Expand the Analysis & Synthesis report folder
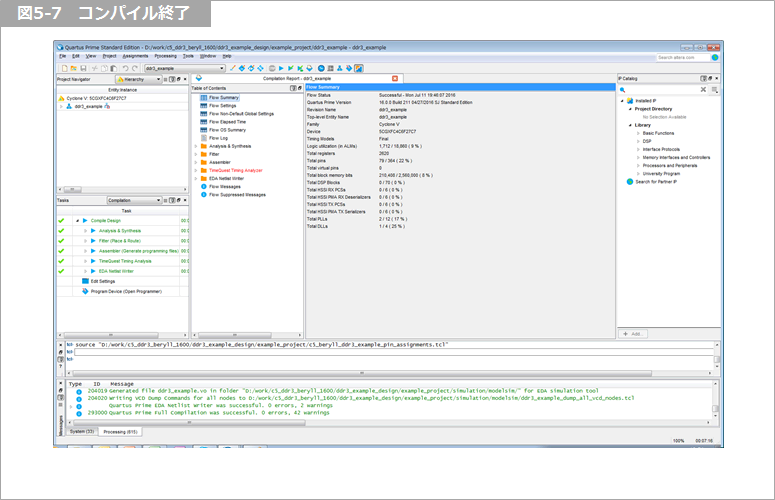 pyautogui.click(x=195, y=147)
